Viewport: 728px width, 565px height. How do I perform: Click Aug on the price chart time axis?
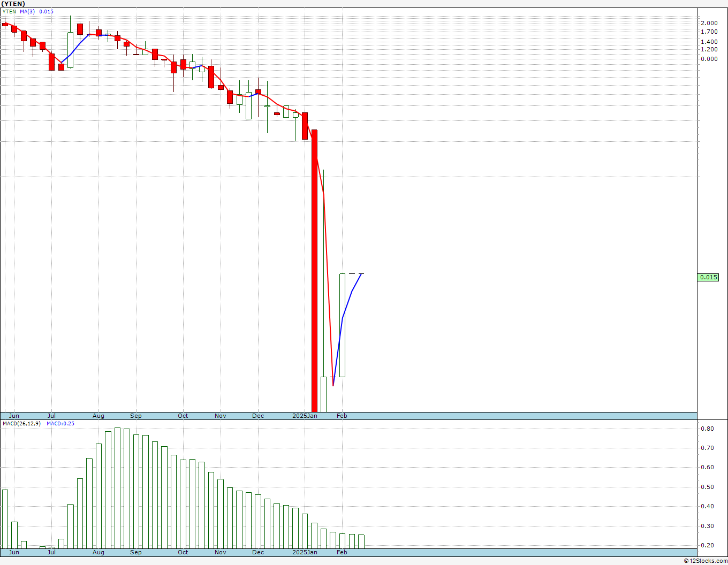click(98, 416)
